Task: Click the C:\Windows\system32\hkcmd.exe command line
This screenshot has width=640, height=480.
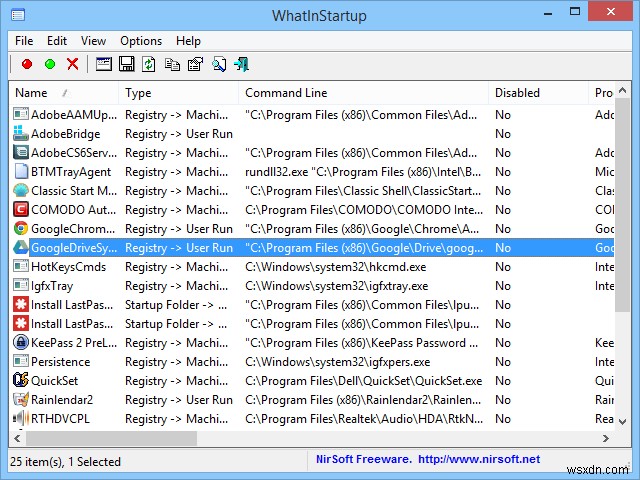Action: pyautogui.click(x=336, y=267)
